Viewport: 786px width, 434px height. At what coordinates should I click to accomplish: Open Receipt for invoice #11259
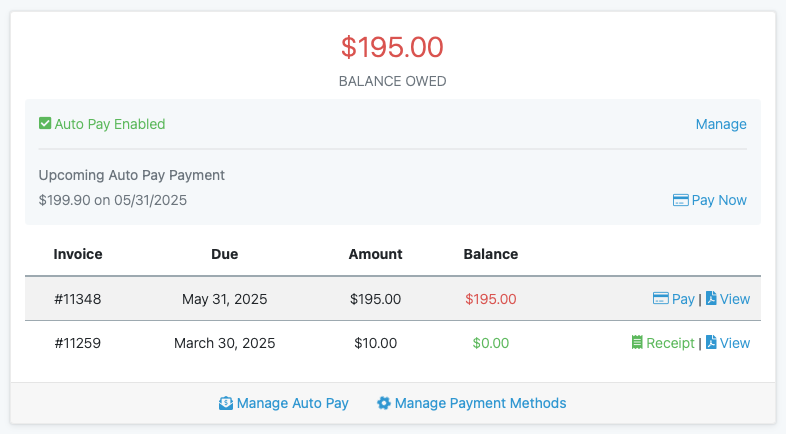(x=670, y=343)
